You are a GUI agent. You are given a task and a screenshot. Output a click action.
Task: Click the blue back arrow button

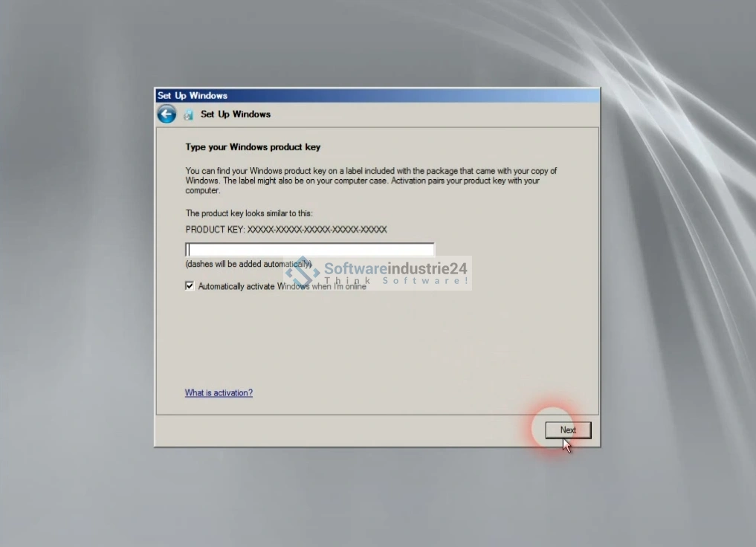[167, 114]
